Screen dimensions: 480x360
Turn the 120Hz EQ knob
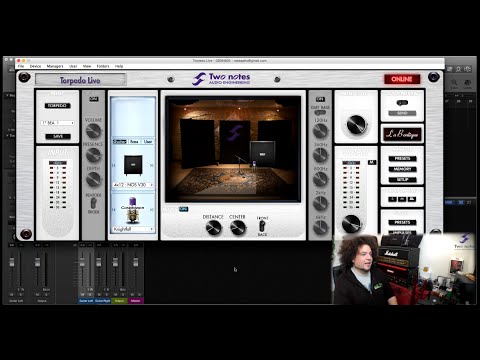pyautogui.click(x=320, y=131)
